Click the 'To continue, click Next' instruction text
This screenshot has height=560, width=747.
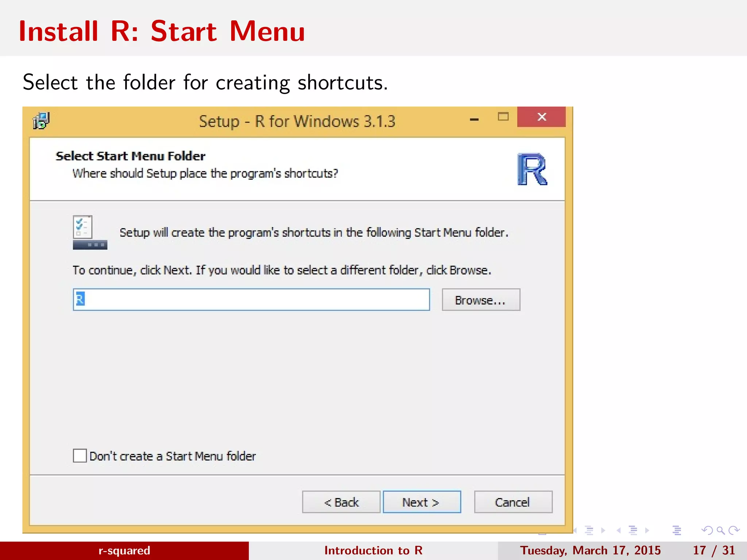282,270
